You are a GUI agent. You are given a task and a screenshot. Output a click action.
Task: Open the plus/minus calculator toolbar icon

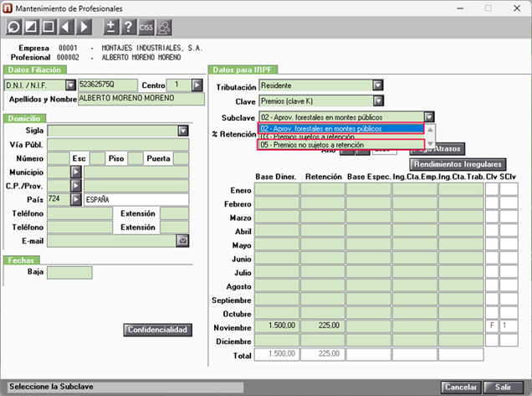tap(111, 27)
